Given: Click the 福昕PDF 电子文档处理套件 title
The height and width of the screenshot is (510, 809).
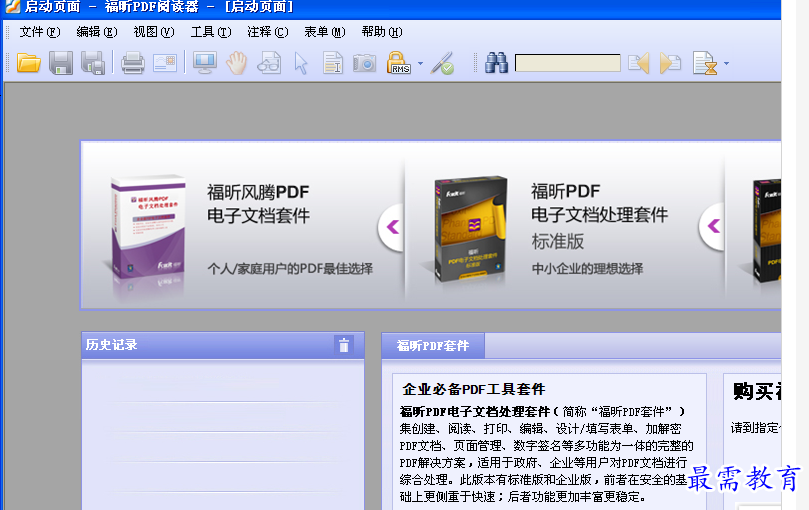Looking at the screenshot, I should pos(600,203).
